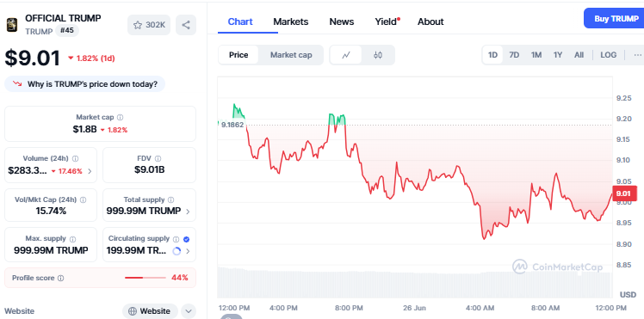Open the Markets tab

coord(291,21)
